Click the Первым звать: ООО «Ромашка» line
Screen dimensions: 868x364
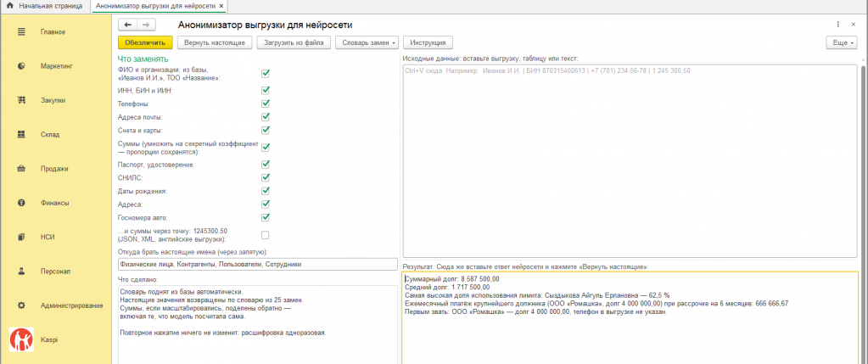pos(535,311)
